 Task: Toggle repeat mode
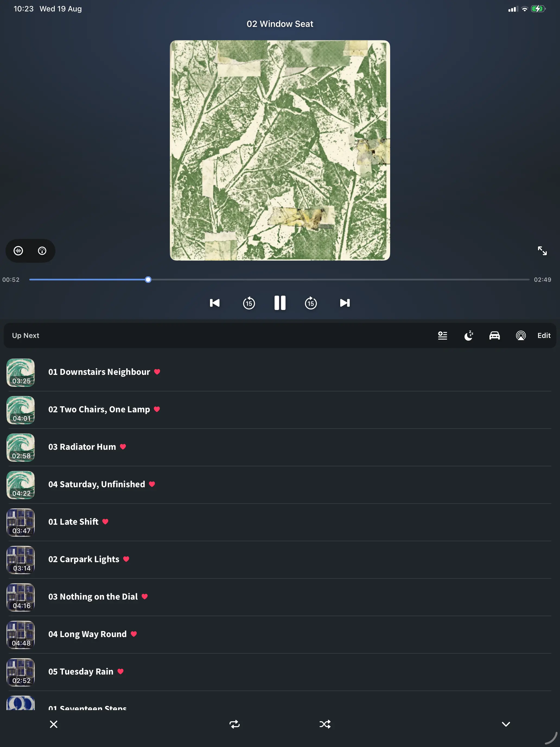tap(235, 724)
